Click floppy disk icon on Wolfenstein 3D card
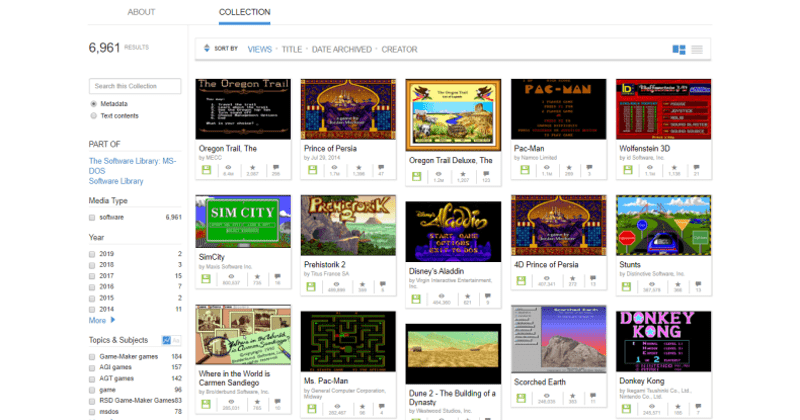This screenshot has height=420, width=800. tap(628, 170)
